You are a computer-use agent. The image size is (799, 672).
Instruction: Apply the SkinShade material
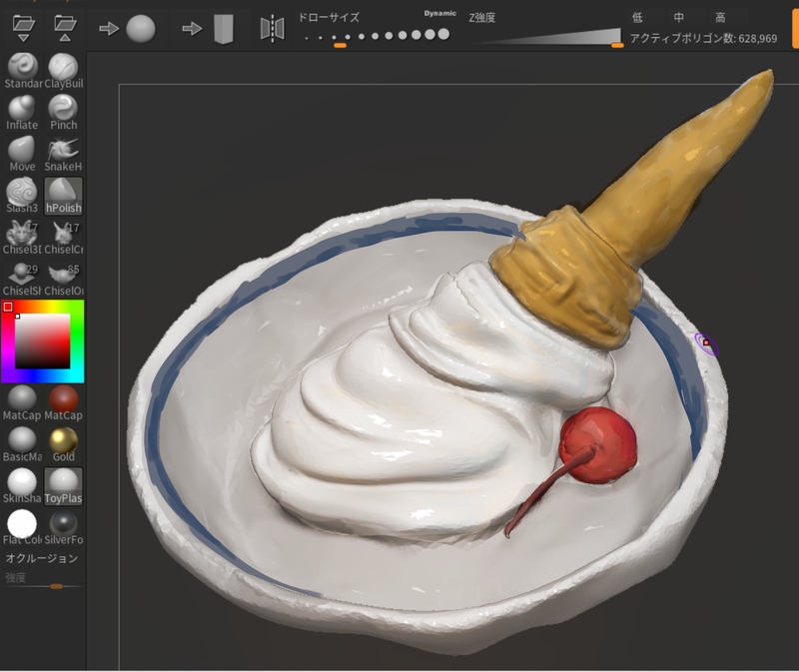tap(22, 486)
